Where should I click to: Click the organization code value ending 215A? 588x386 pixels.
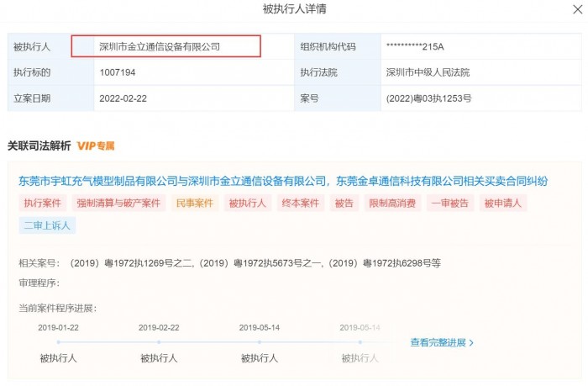point(415,46)
